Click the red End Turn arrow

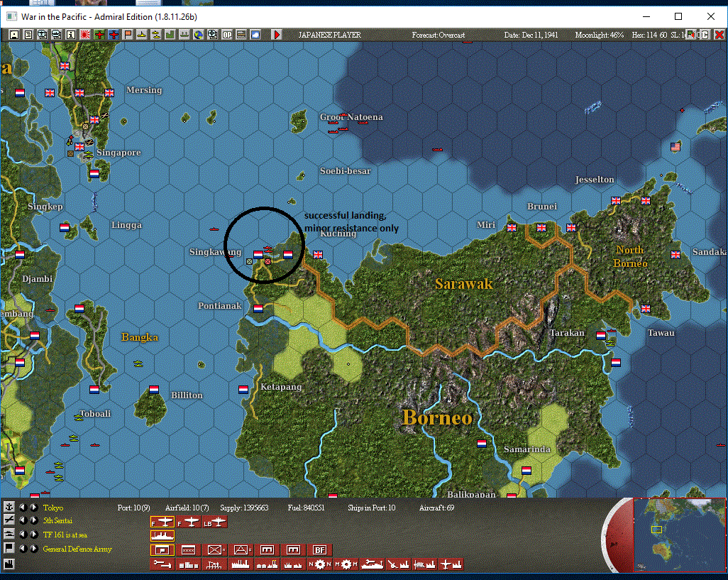click(277, 34)
